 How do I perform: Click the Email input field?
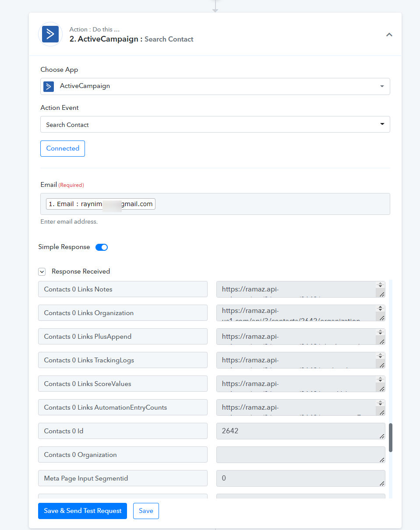[x=215, y=204]
